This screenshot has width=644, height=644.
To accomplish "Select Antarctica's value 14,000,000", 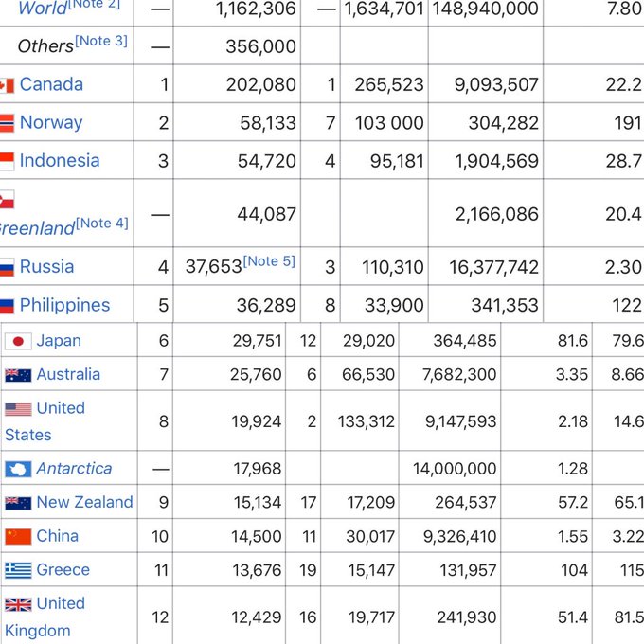I will [455, 469].
